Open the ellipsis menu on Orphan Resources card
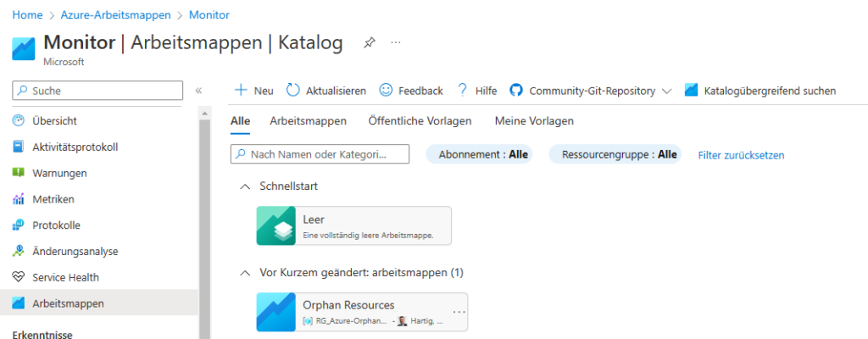Image resolution: width=868 pixels, height=339 pixels. pos(459,312)
